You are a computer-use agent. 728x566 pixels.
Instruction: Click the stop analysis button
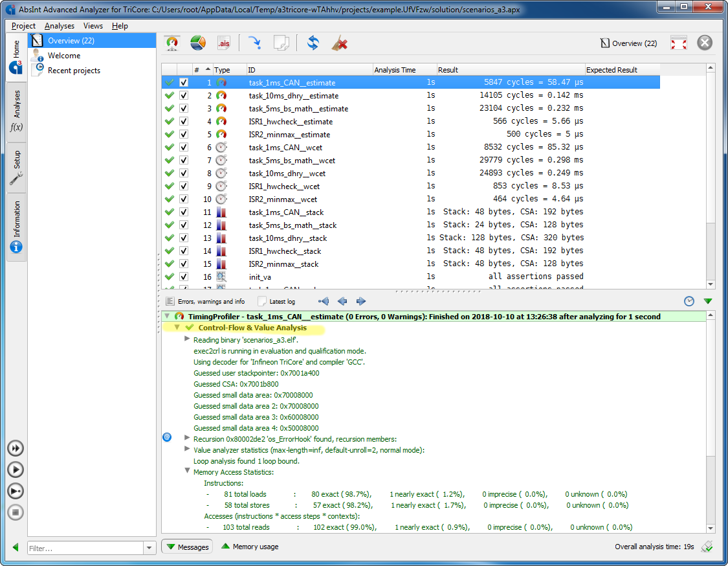(16, 512)
